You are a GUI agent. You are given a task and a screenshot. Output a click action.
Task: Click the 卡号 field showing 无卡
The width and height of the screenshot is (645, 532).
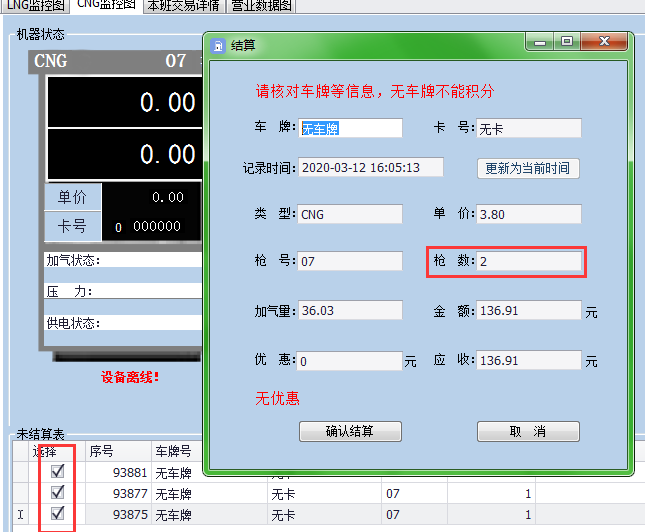(x=529, y=128)
